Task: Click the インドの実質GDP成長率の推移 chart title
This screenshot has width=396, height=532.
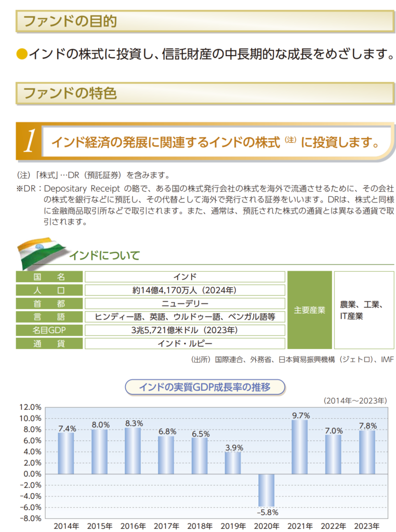Action: coord(205,387)
